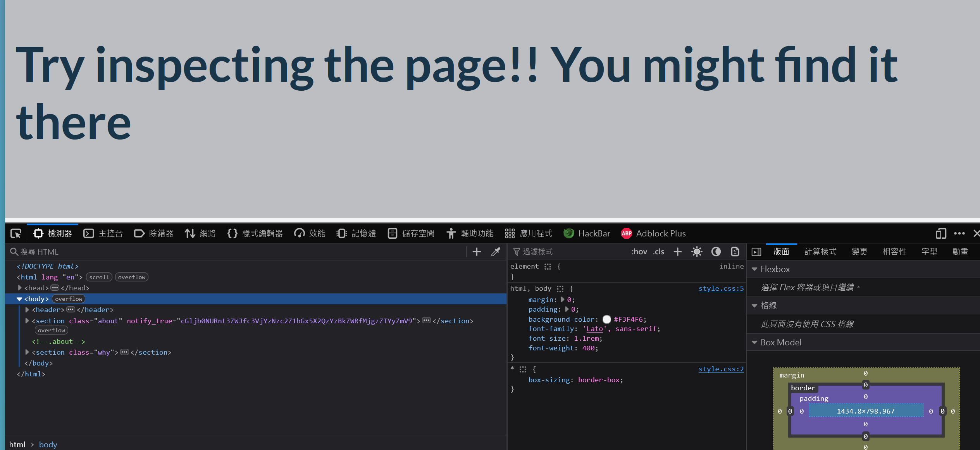Activate the eyedropper color grabber
The width and height of the screenshot is (980, 450).
pos(496,252)
